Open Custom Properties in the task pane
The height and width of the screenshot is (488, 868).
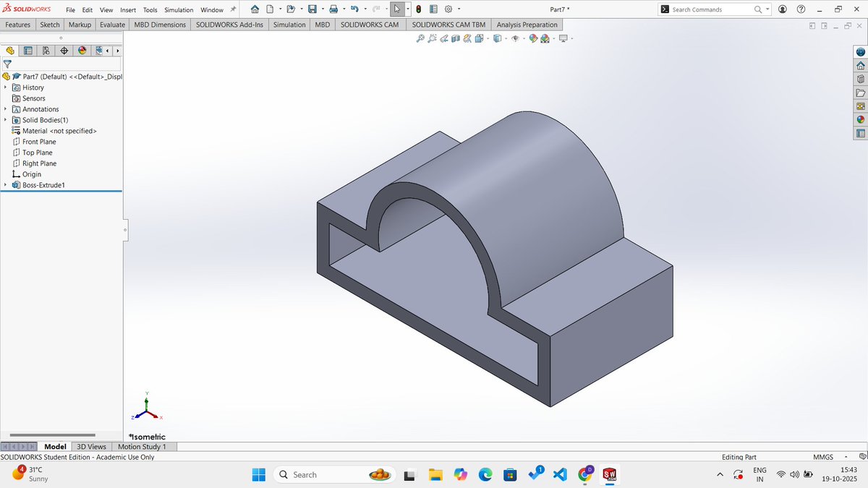(860, 134)
